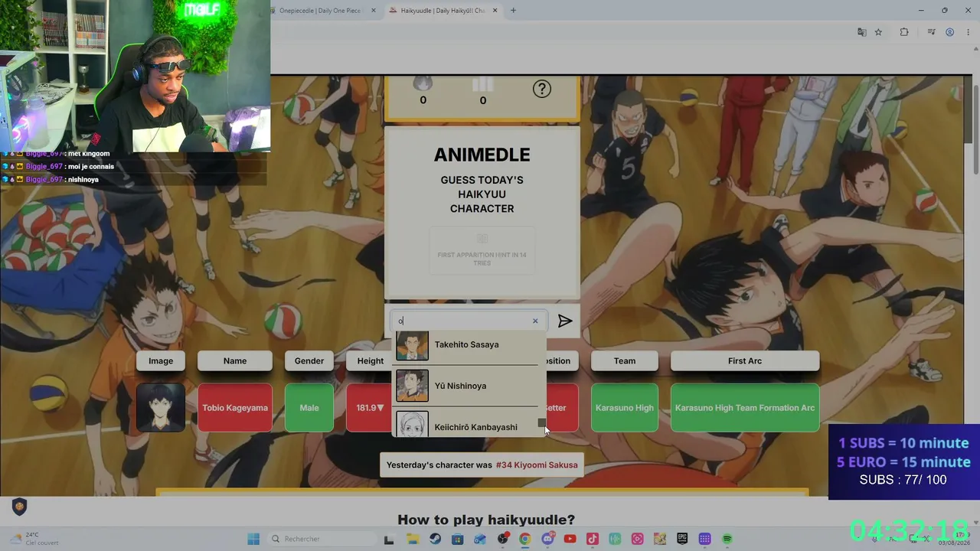The image size is (980, 551).
Task: Open File Explorer from the taskbar
Action: tap(411, 539)
